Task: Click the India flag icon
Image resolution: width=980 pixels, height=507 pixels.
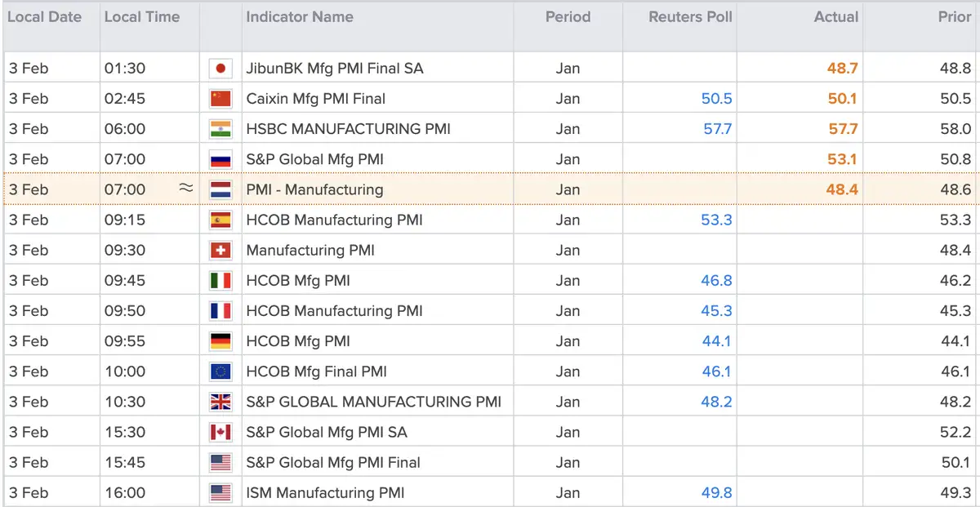Action: click(x=220, y=129)
